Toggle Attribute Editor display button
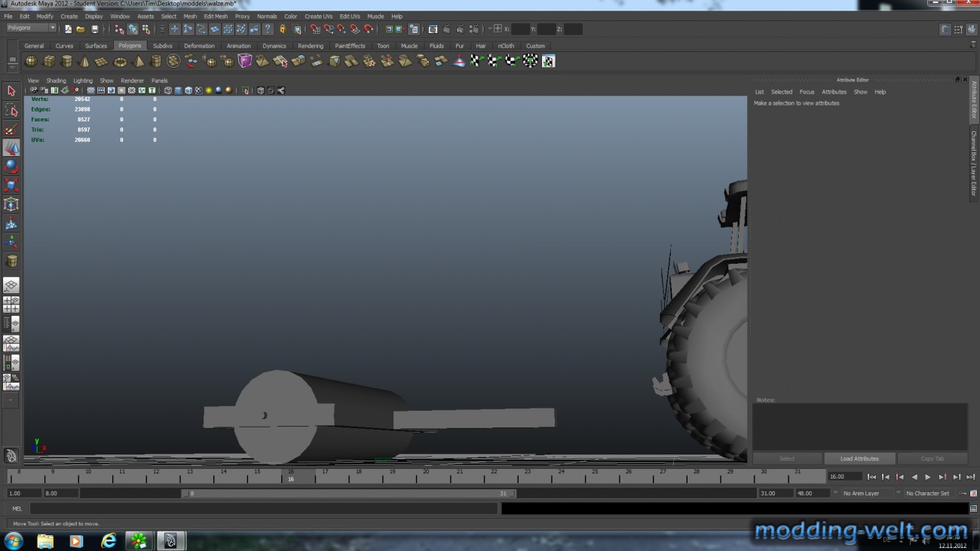Viewport: 980px width, 551px height. [945, 29]
